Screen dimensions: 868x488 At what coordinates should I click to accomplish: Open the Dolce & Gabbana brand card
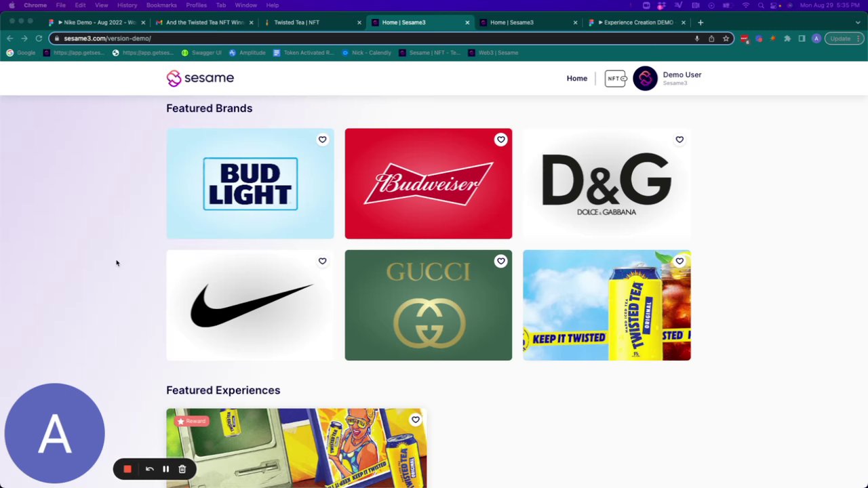607,184
